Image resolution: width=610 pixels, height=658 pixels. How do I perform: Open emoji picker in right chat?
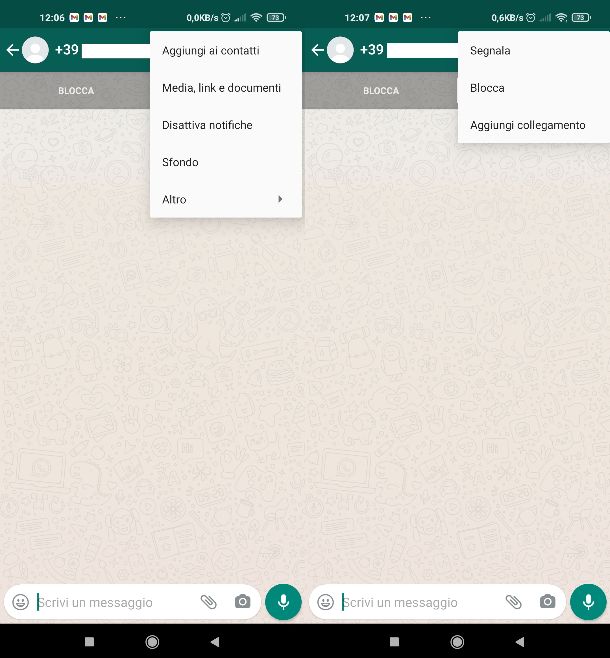pyautogui.click(x=326, y=602)
